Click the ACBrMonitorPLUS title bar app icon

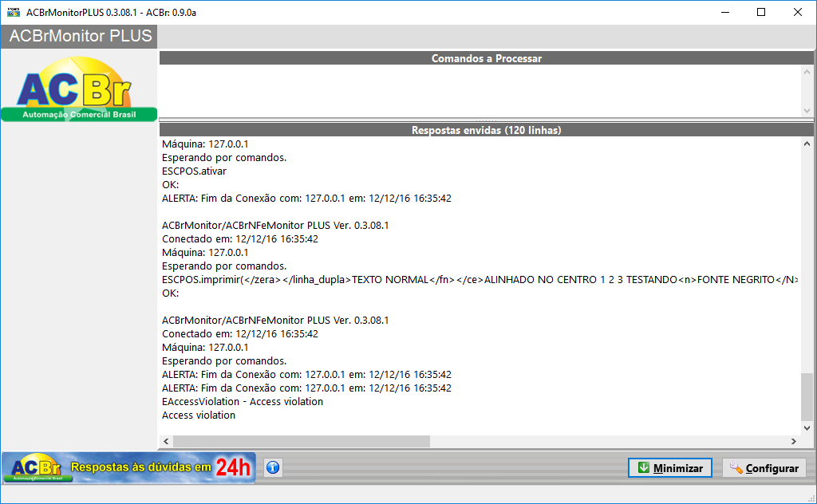point(14,12)
